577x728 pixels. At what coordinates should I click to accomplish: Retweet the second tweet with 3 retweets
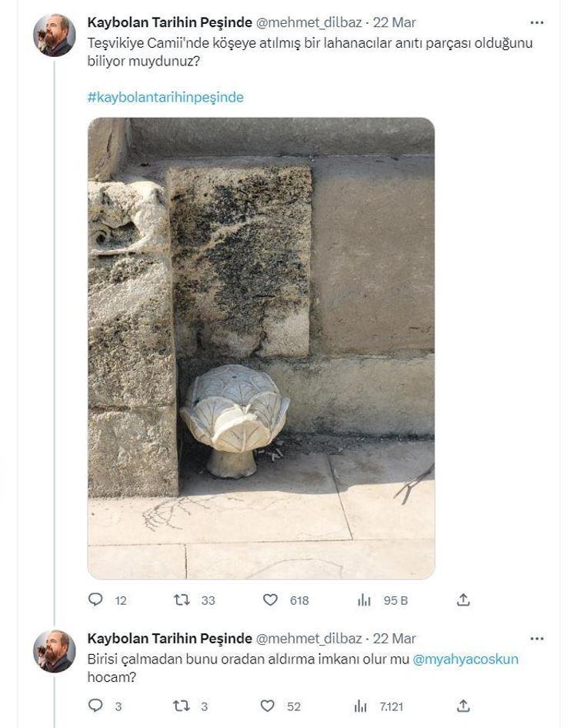pos(179,706)
